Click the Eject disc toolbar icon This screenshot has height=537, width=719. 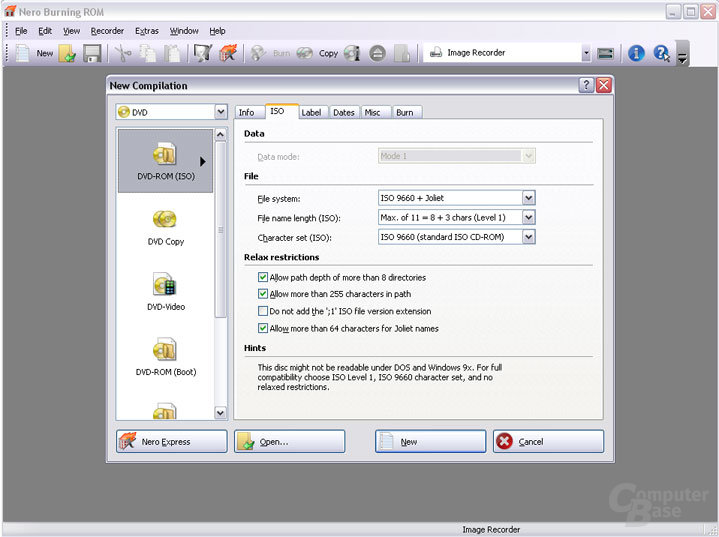click(x=377, y=54)
